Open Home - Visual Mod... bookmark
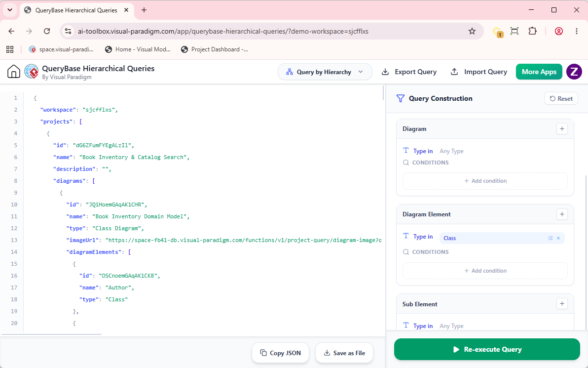 (x=138, y=49)
